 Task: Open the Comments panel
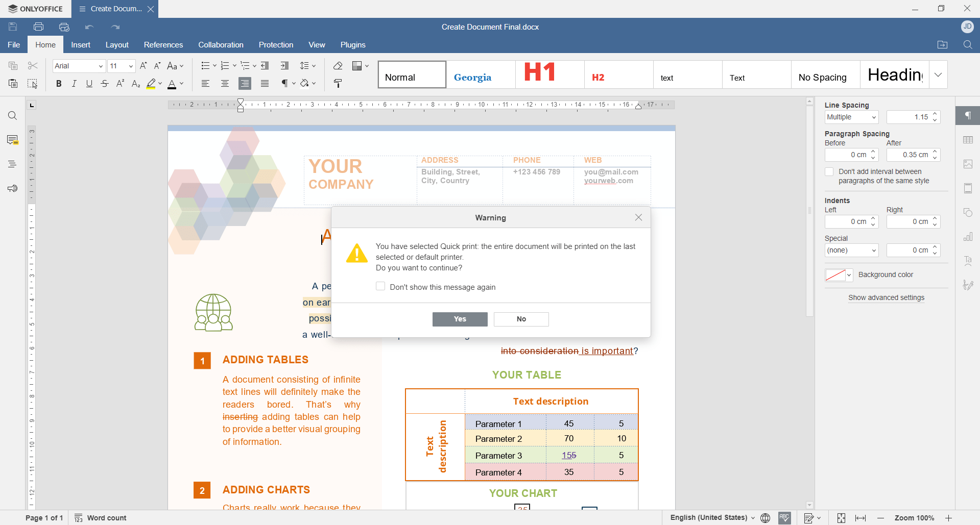12,140
